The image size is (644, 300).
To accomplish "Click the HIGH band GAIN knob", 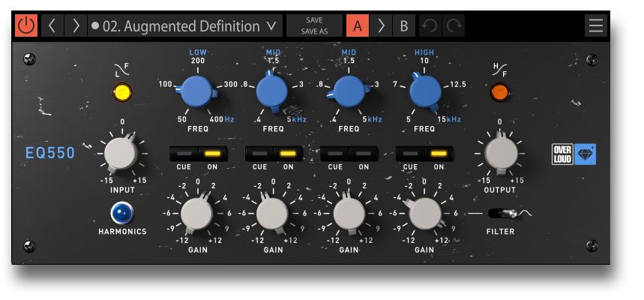I will [425, 214].
